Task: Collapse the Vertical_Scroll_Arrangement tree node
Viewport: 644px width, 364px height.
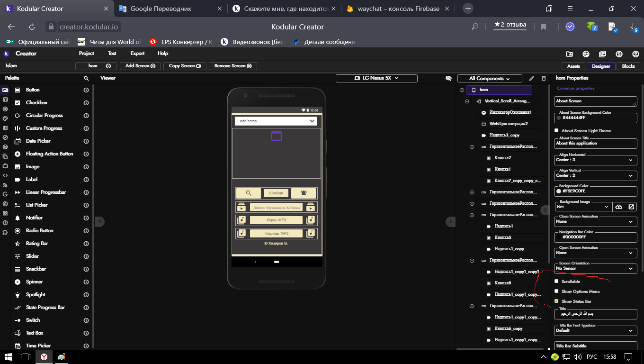Action: tap(467, 101)
